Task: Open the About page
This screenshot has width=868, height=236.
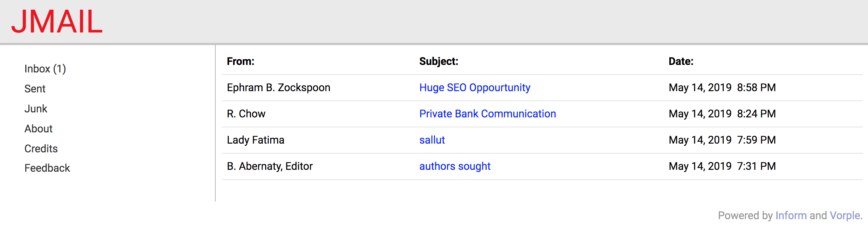Action: (x=38, y=129)
